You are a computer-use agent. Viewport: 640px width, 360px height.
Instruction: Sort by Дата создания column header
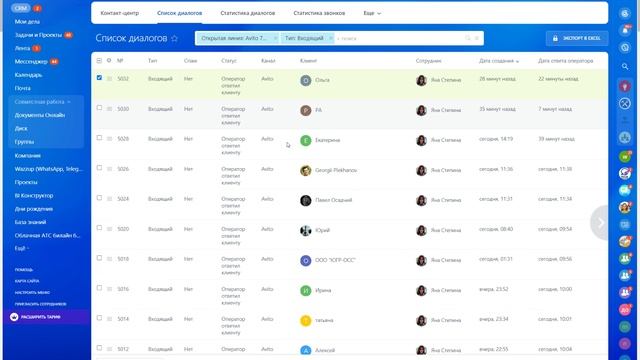(499, 61)
